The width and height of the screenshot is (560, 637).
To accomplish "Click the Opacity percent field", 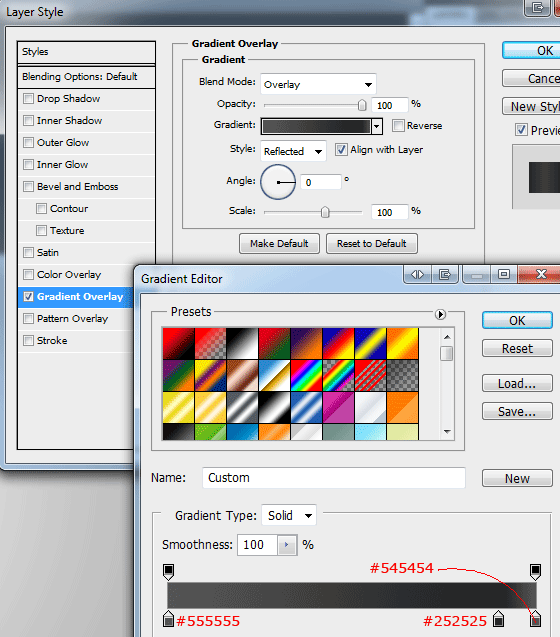I will pos(389,105).
